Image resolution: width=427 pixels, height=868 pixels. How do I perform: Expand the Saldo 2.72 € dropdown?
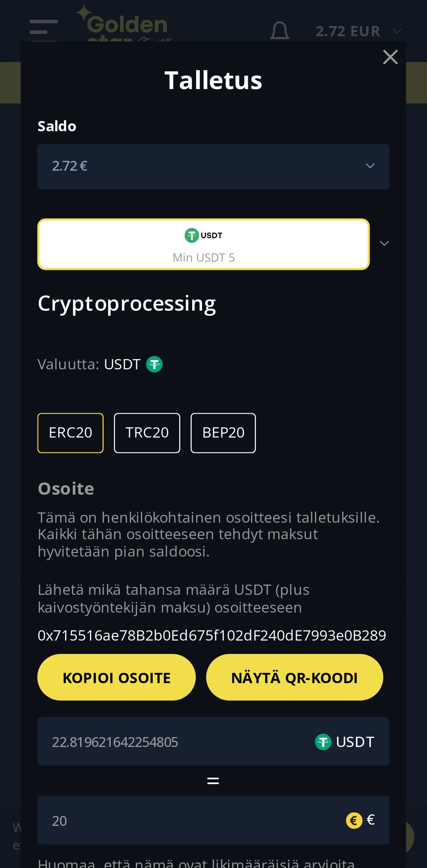click(x=213, y=166)
